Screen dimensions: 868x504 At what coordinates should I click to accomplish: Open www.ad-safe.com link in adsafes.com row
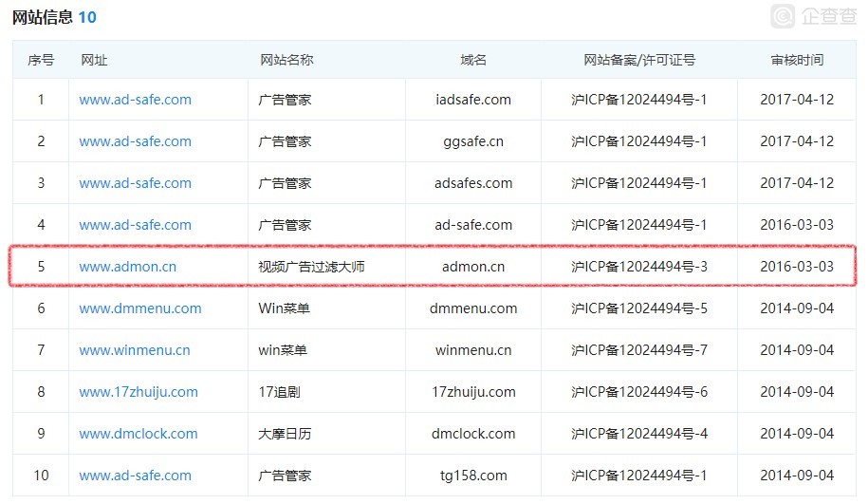tap(135, 183)
